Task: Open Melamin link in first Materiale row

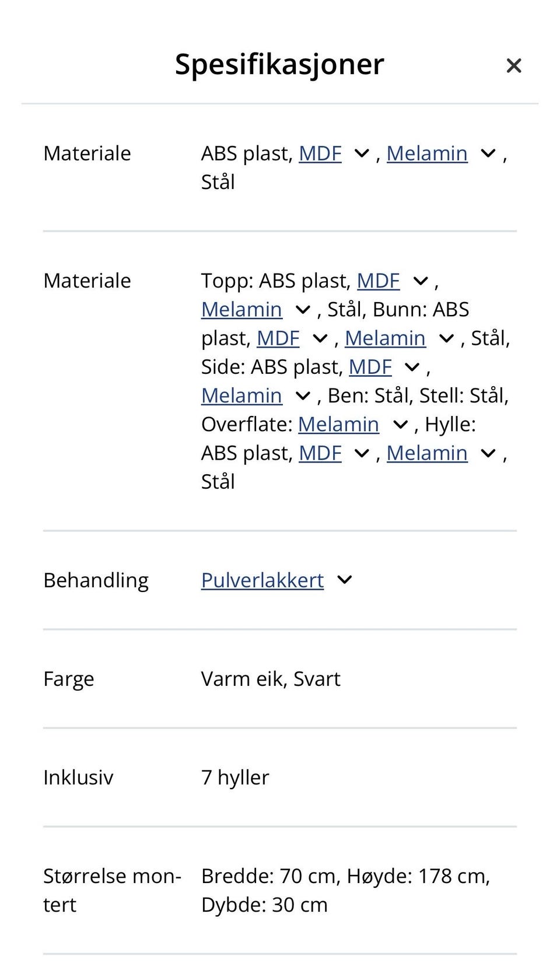Action: click(427, 153)
